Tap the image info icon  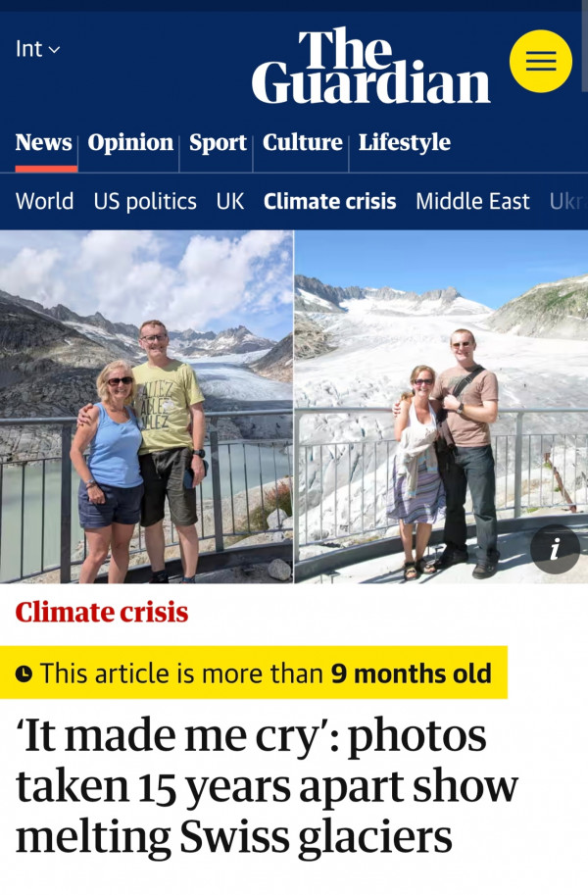(x=555, y=549)
